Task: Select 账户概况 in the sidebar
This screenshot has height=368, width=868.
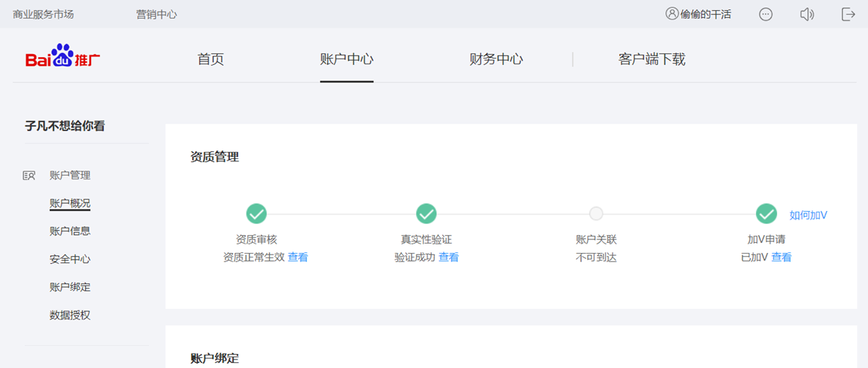Action: pos(70,203)
